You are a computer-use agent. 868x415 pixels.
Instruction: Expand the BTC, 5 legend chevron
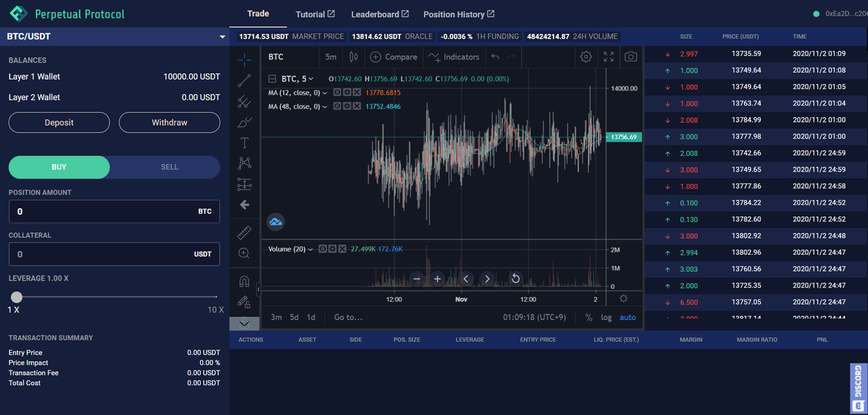311,79
